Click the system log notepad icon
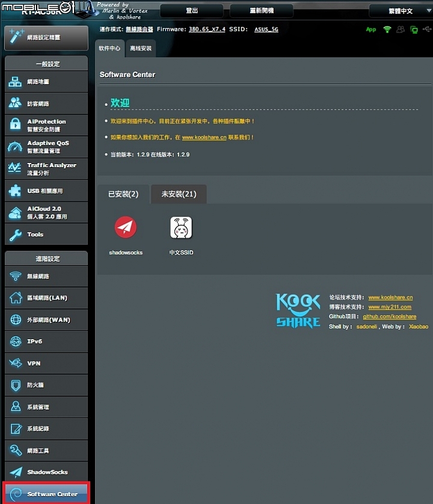The image size is (433, 504). [16, 428]
